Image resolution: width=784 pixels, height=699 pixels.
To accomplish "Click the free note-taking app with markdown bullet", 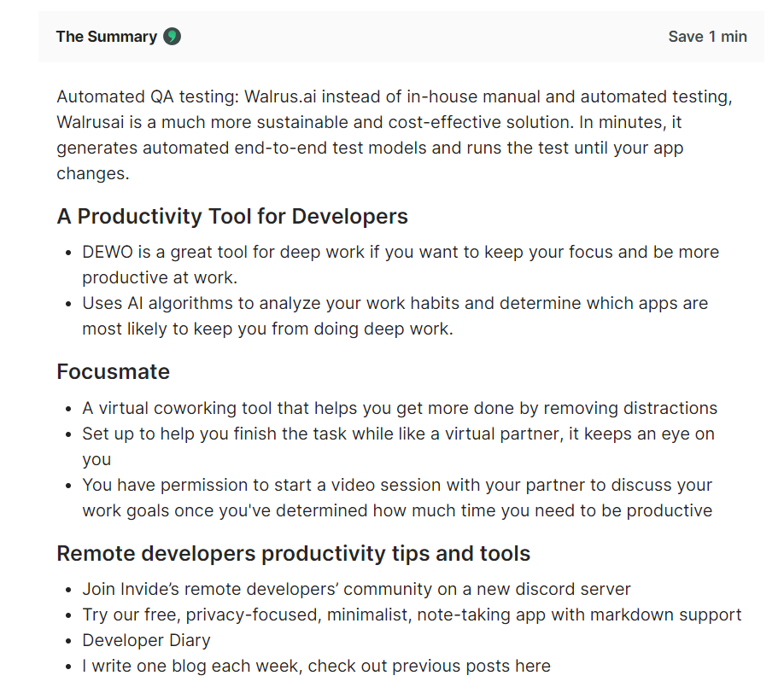I will 412,615.
